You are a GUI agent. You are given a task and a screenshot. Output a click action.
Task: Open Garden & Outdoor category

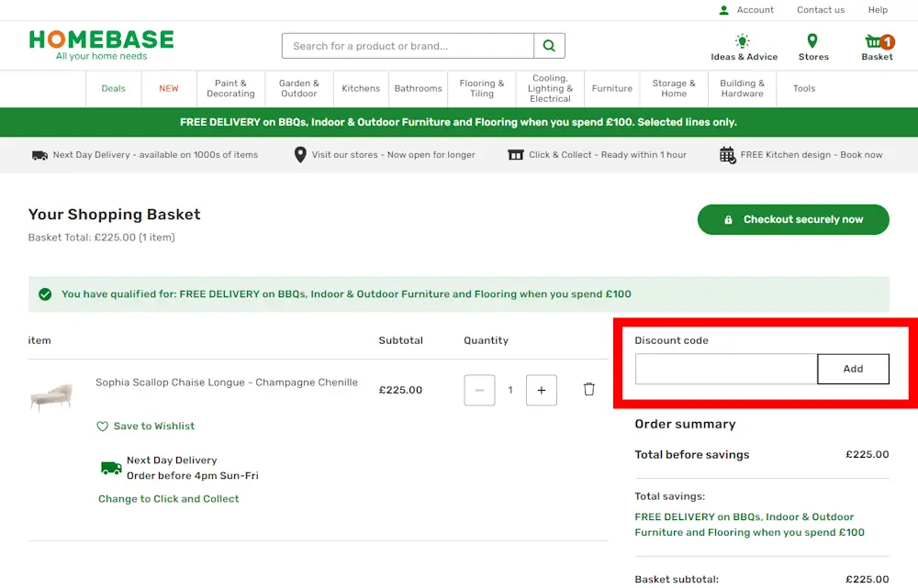[299, 88]
